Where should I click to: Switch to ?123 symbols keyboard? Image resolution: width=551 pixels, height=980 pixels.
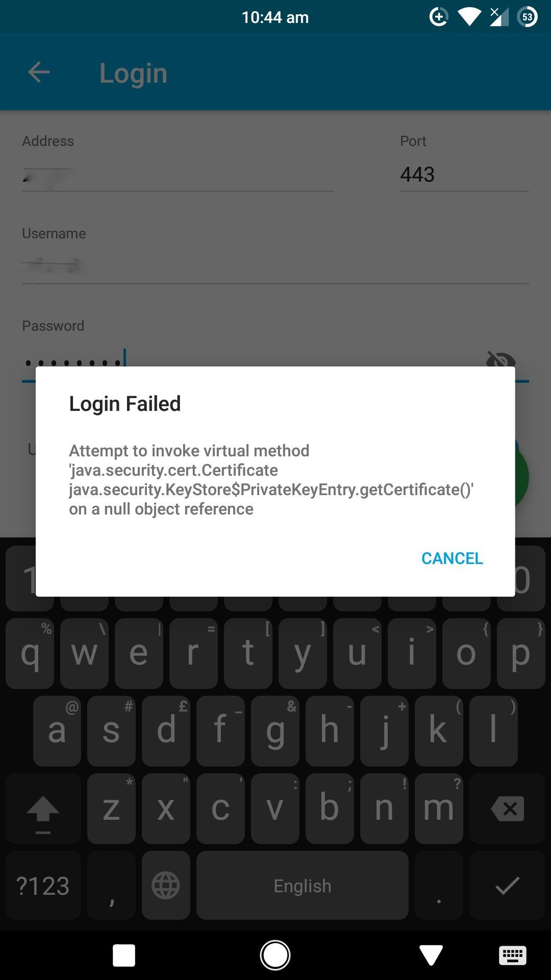coord(43,886)
